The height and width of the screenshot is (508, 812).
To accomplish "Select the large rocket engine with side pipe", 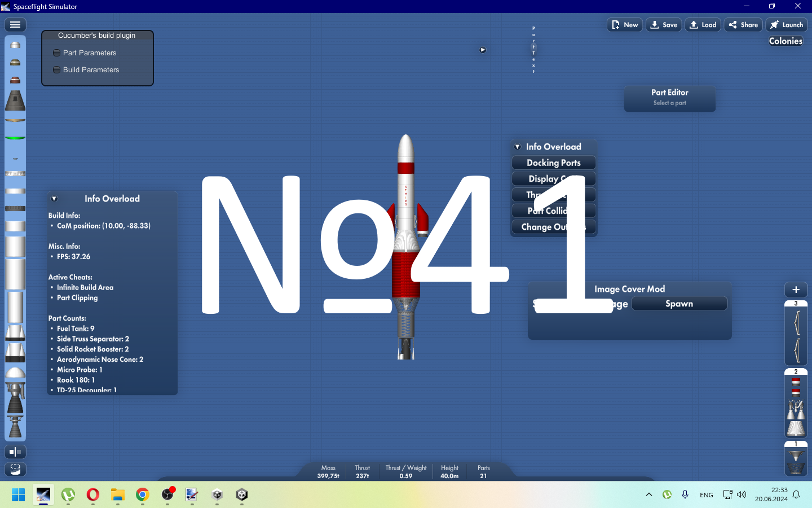I will 15,398.
